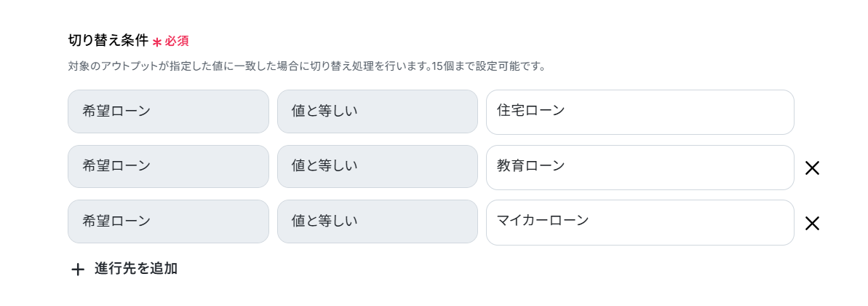Click the 指定した値に一致 phrase in description
The width and height of the screenshot is (868, 306).
point(211,66)
